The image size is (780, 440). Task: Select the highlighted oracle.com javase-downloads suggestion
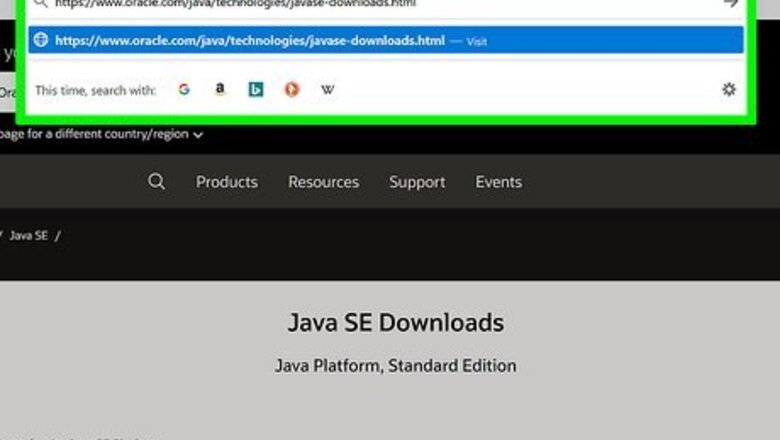pyautogui.click(x=386, y=40)
